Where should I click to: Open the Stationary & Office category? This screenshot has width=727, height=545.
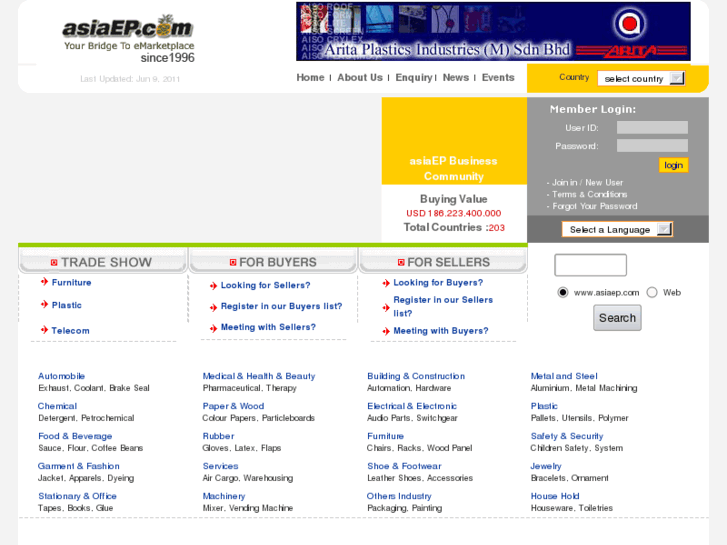coord(77,496)
